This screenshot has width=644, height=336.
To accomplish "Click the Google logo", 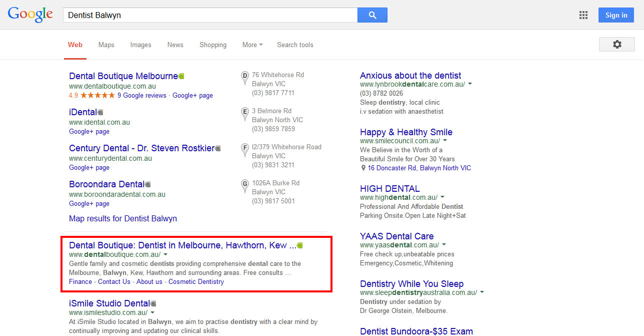I will pyautogui.click(x=30, y=15).
